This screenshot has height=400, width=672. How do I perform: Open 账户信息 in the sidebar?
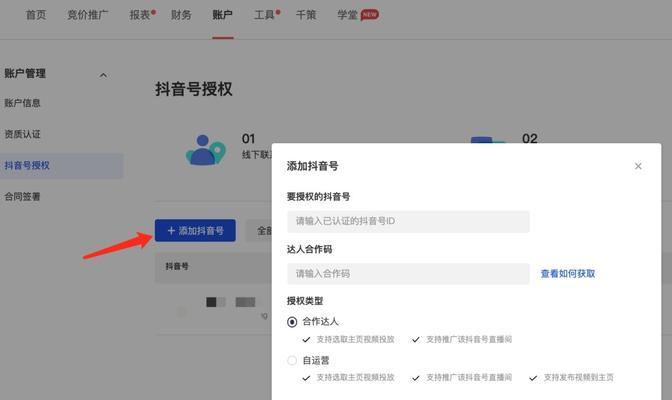[22, 103]
